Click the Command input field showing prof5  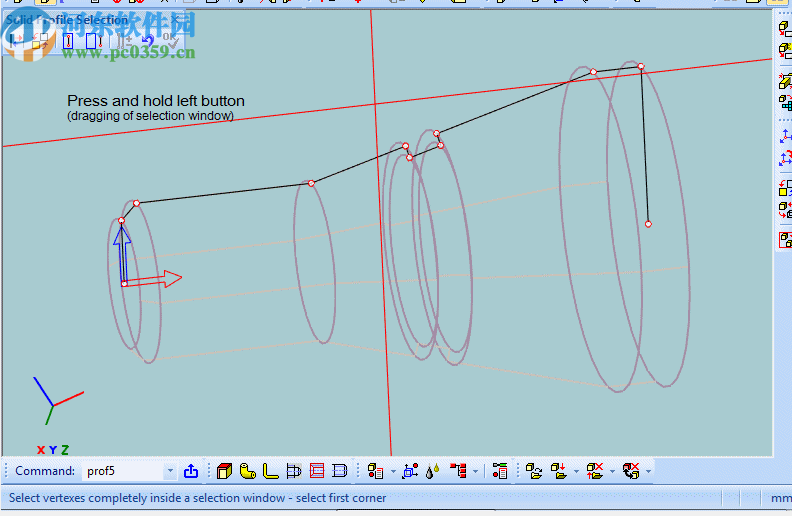pos(123,471)
